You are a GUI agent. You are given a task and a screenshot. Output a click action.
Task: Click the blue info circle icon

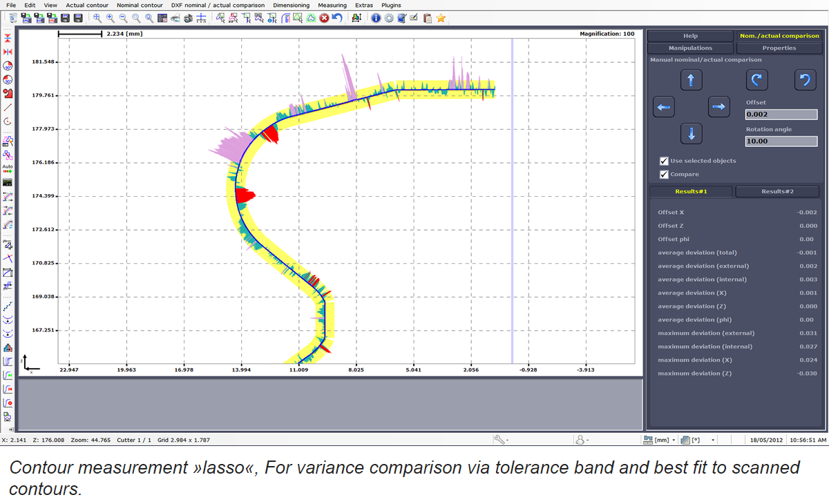376,18
